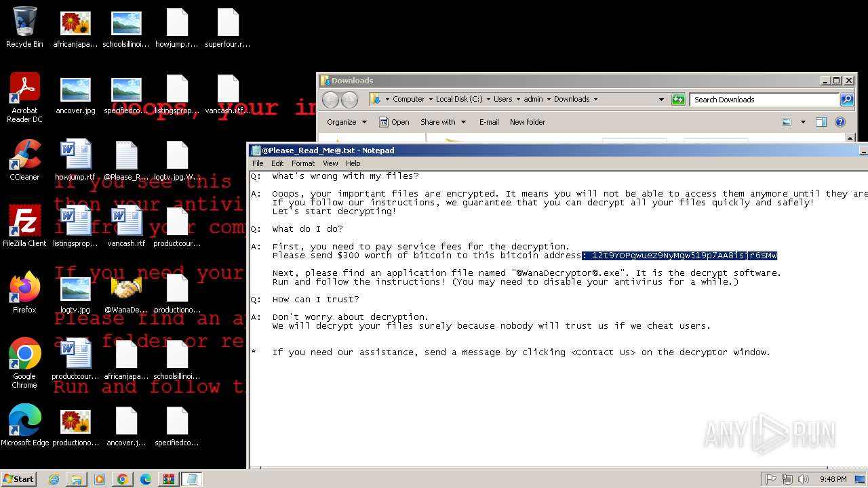
Task: Select the @Please_R... text file icon
Action: 126,160
